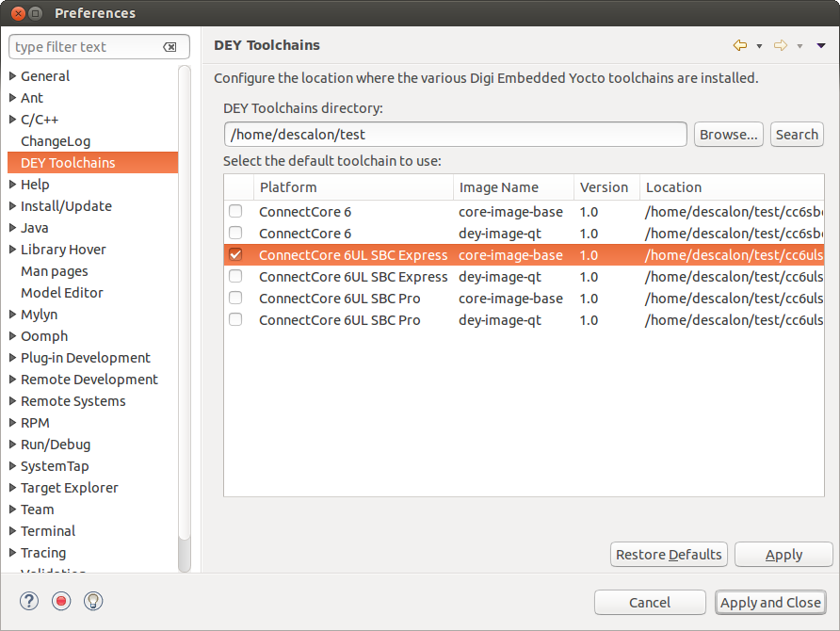Open the Man pages preferences entry
Image resolution: width=840 pixels, height=631 pixels.
point(55,271)
